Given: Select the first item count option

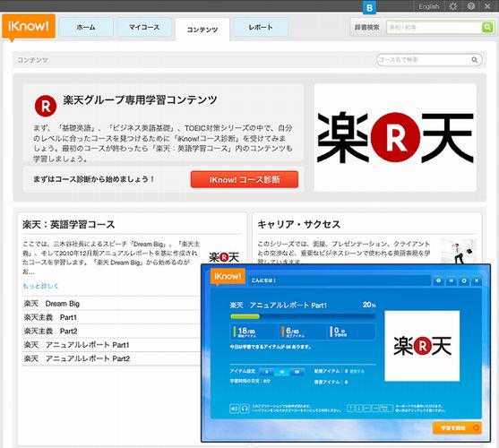Looking at the screenshot, I should tap(267, 372).
